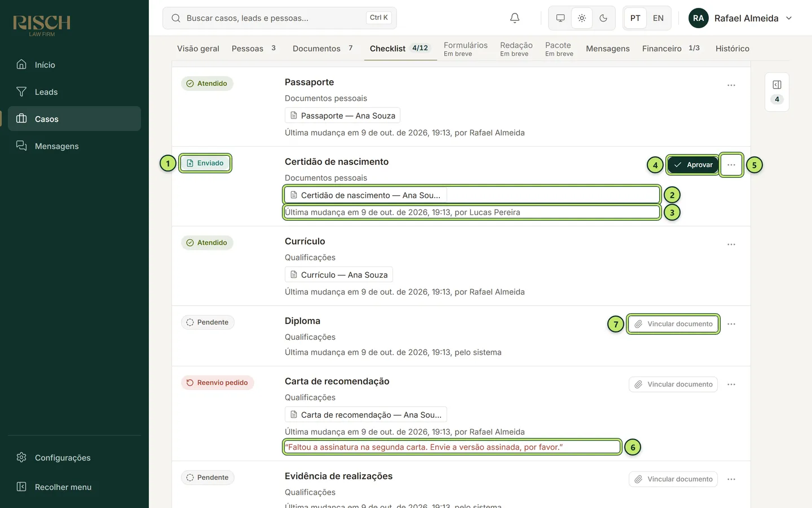
Task: Switch to the Financeiro tab
Action: pos(671,49)
